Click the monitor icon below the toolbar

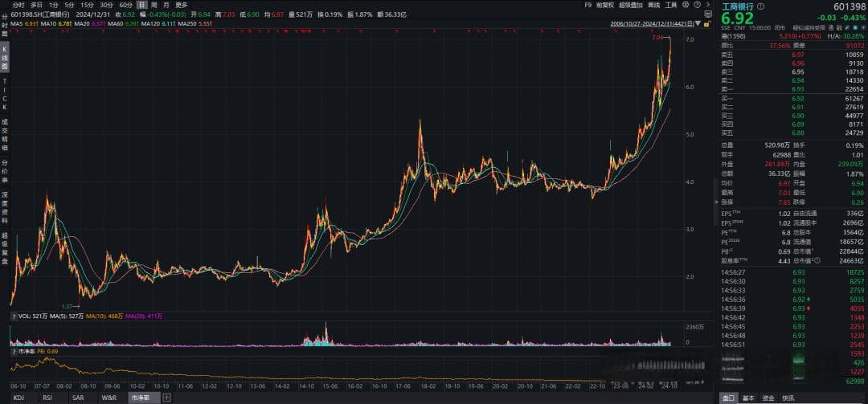[x=708, y=14]
